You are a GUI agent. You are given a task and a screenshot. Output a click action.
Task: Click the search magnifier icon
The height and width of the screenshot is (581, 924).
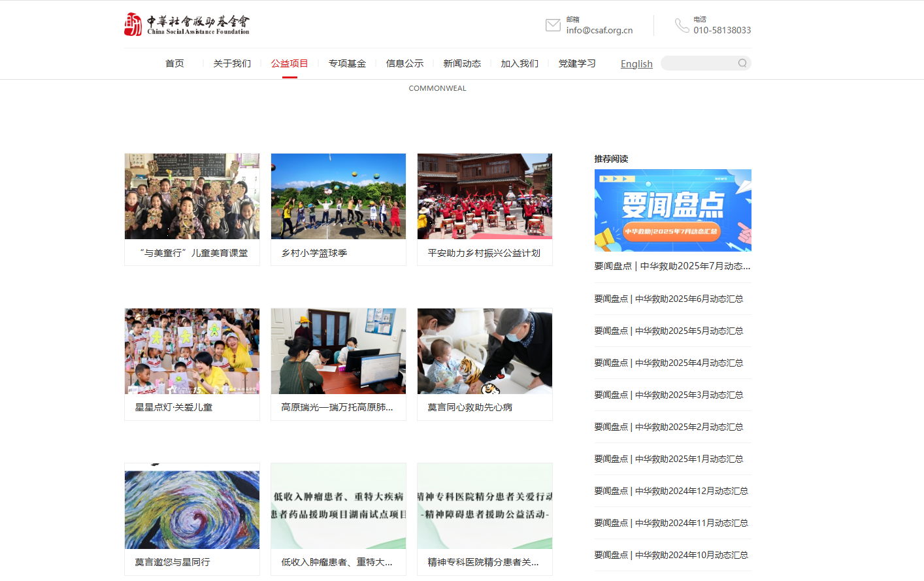tap(742, 63)
